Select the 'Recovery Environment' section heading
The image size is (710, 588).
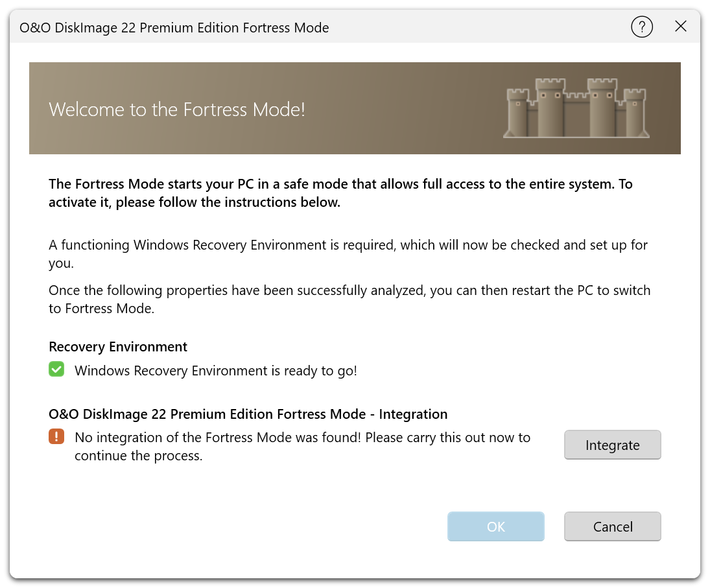pos(118,347)
